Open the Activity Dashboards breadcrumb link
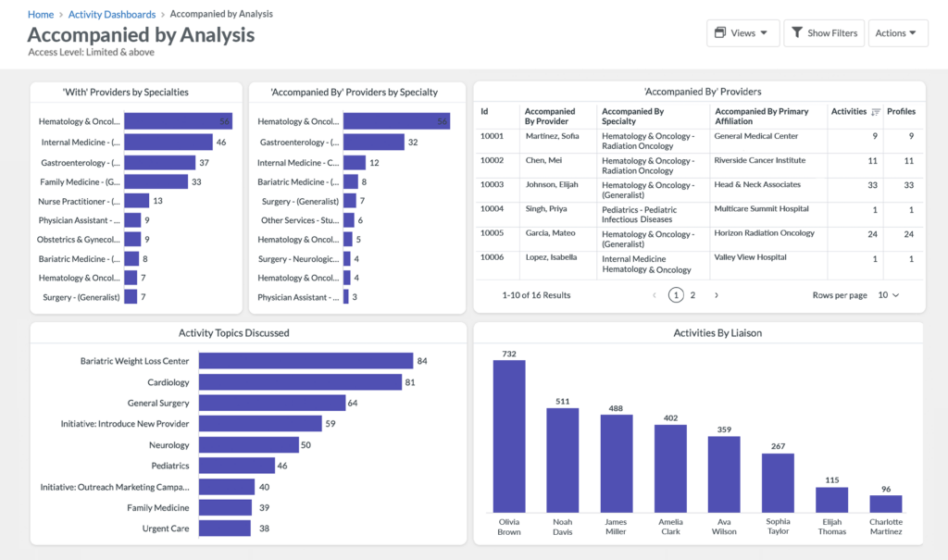 click(112, 14)
